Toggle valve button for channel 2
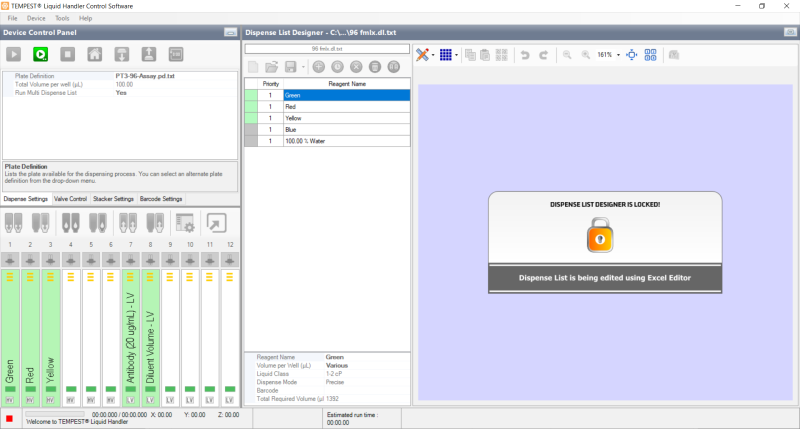800x429 pixels. coord(30,260)
